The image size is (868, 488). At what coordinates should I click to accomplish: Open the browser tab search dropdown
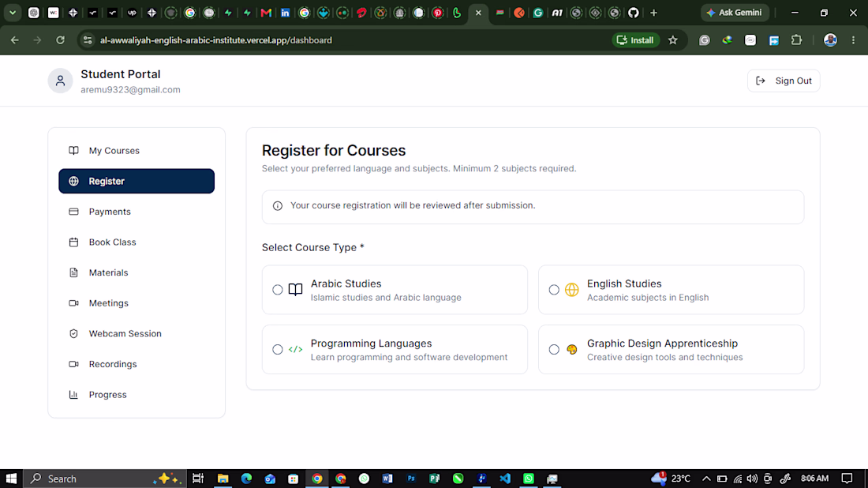(12, 13)
